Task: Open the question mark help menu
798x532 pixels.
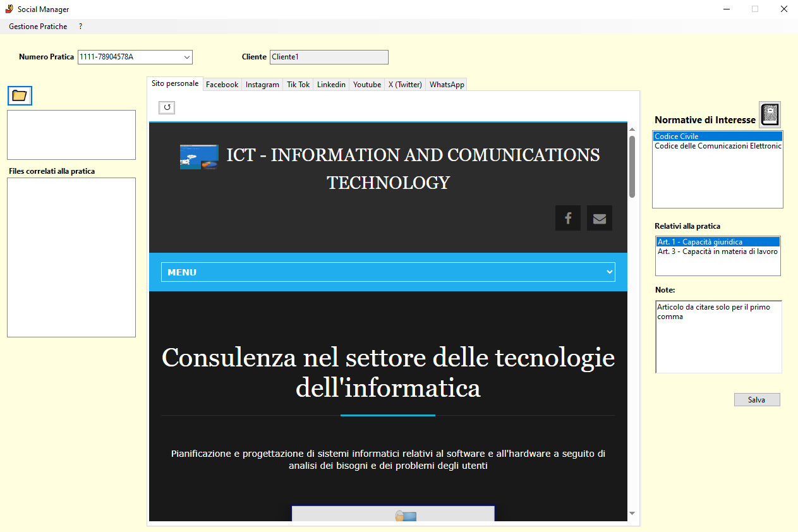Action: pyautogui.click(x=81, y=27)
